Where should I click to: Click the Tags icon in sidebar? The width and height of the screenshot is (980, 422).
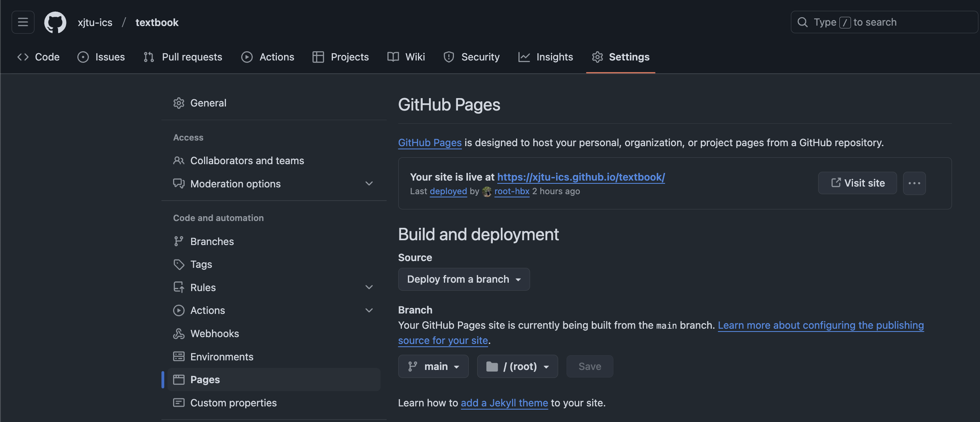coord(179,265)
